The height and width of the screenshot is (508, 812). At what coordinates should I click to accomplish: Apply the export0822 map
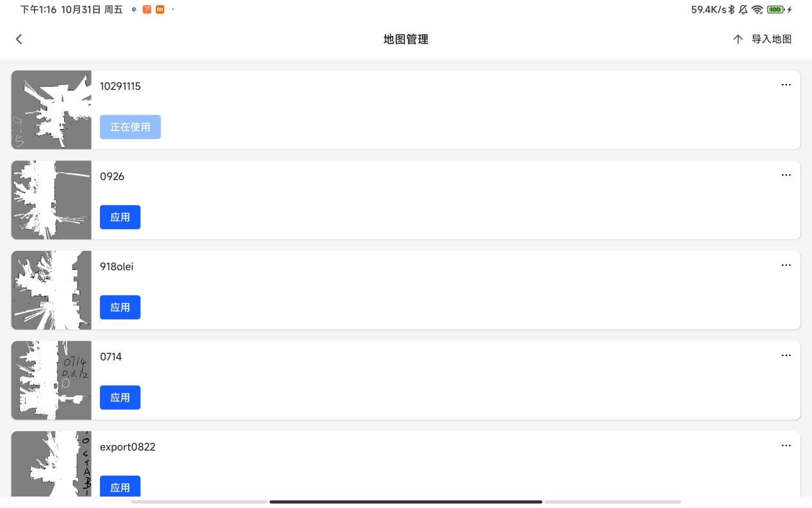point(120,487)
